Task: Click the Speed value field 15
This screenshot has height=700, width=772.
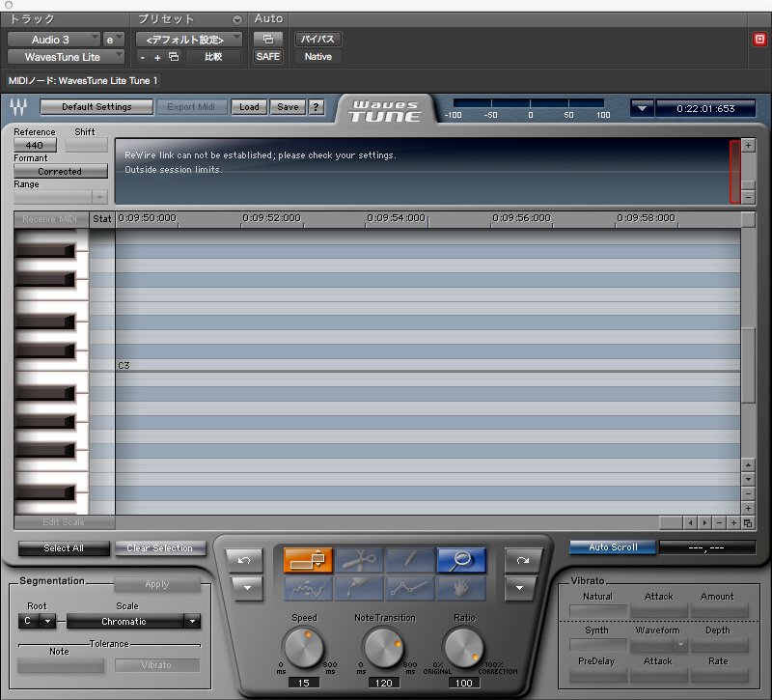Action: 304,683
